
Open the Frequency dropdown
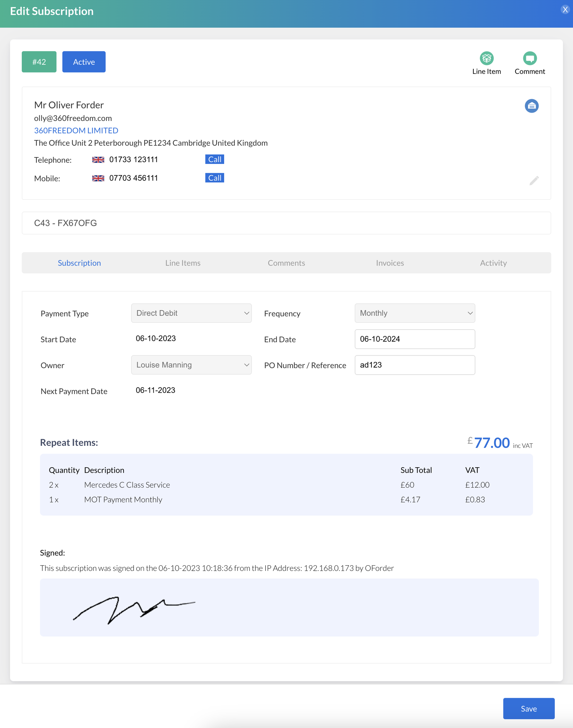click(x=415, y=313)
